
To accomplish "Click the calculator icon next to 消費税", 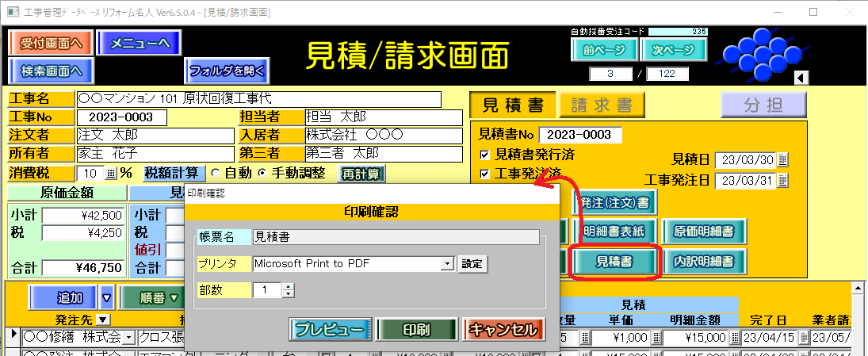I will (110, 173).
